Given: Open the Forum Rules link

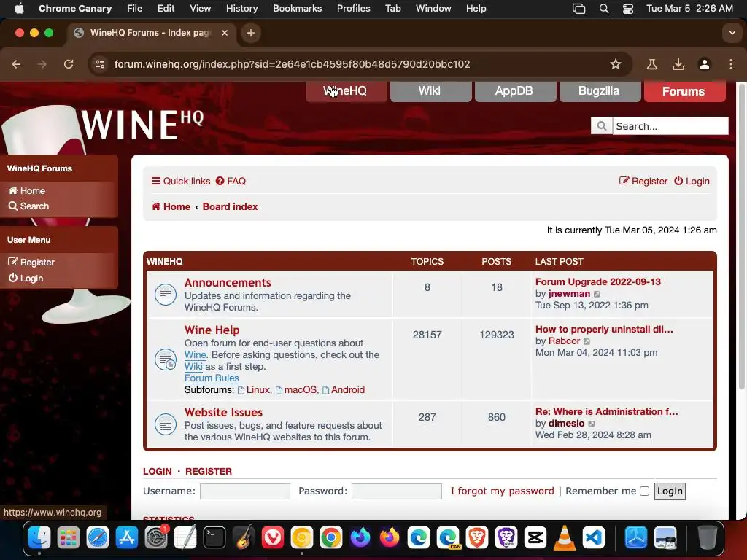Looking at the screenshot, I should (x=212, y=378).
